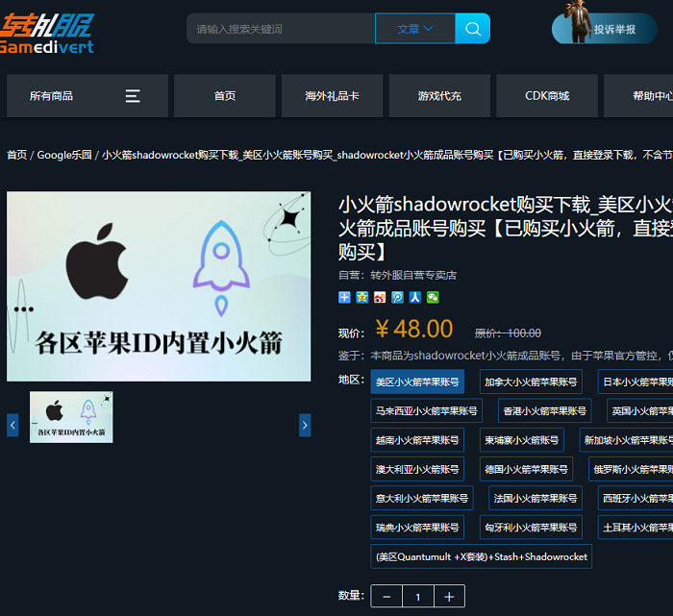673x616 pixels.
Task: Click the main product image
Action: (159, 286)
